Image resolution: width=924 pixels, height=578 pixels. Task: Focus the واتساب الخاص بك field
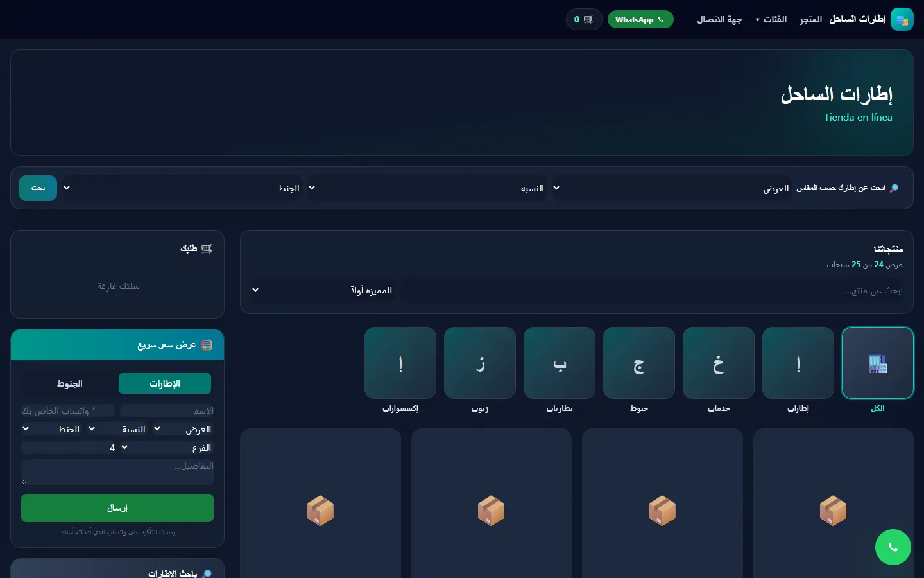tap(68, 410)
